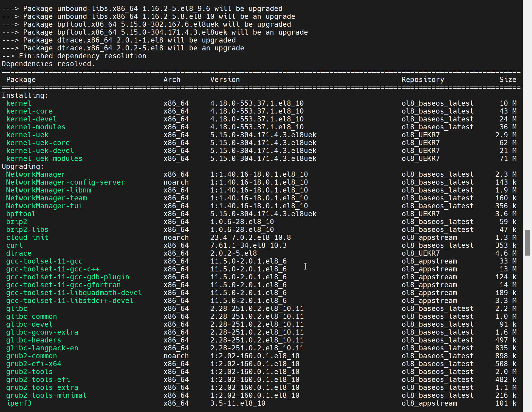Select cloud-init version 23.4-7.0.2.el8_10.8

click(x=251, y=237)
